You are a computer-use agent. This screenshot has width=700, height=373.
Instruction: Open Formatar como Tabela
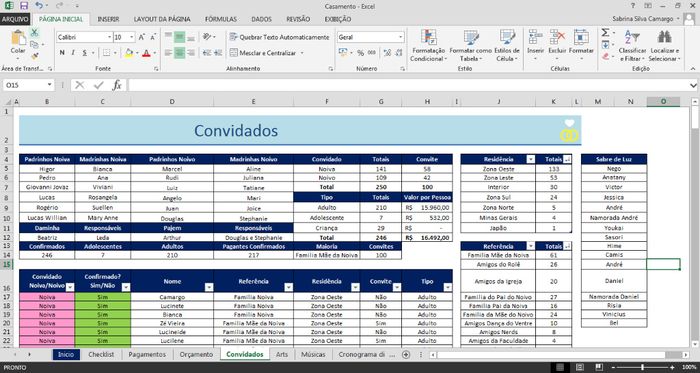tap(471, 46)
